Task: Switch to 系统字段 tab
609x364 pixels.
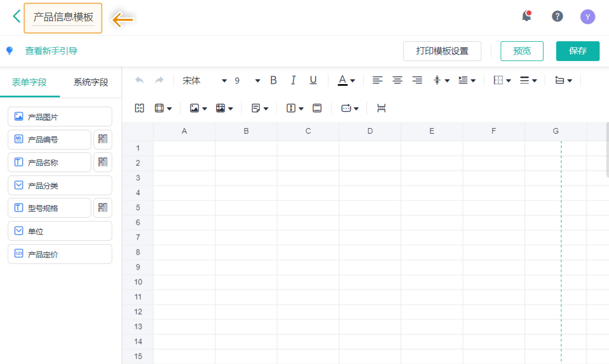Action: pos(90,82)
